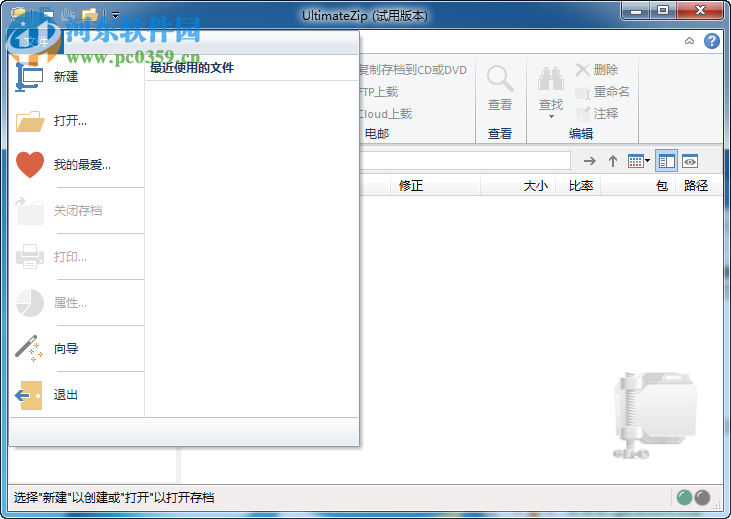Screen dimensions: 731x519
Task: Click the FTP上载 upload option
Action: pyautogui.click(x=379, y=92)
